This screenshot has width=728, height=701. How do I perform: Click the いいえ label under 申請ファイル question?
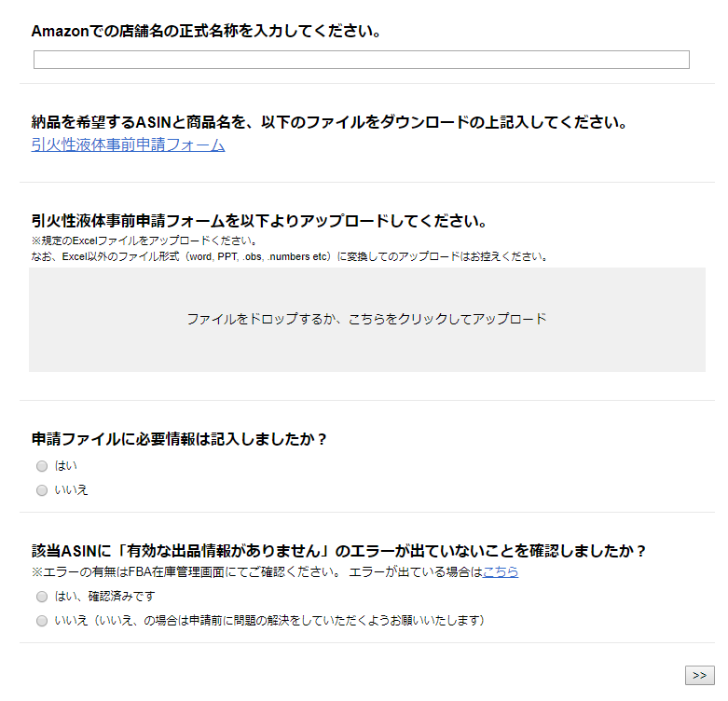click(x=72, y=490)
